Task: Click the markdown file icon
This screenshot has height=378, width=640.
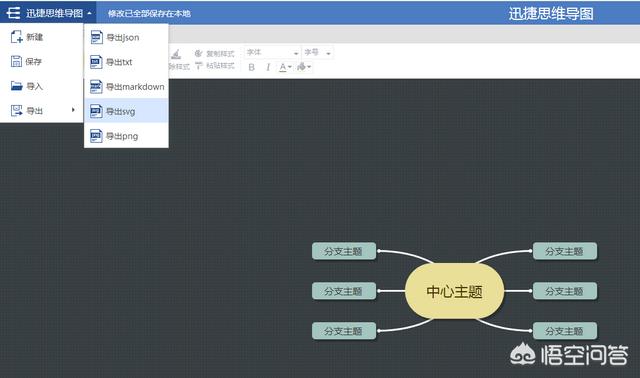Action: point(96,86)
